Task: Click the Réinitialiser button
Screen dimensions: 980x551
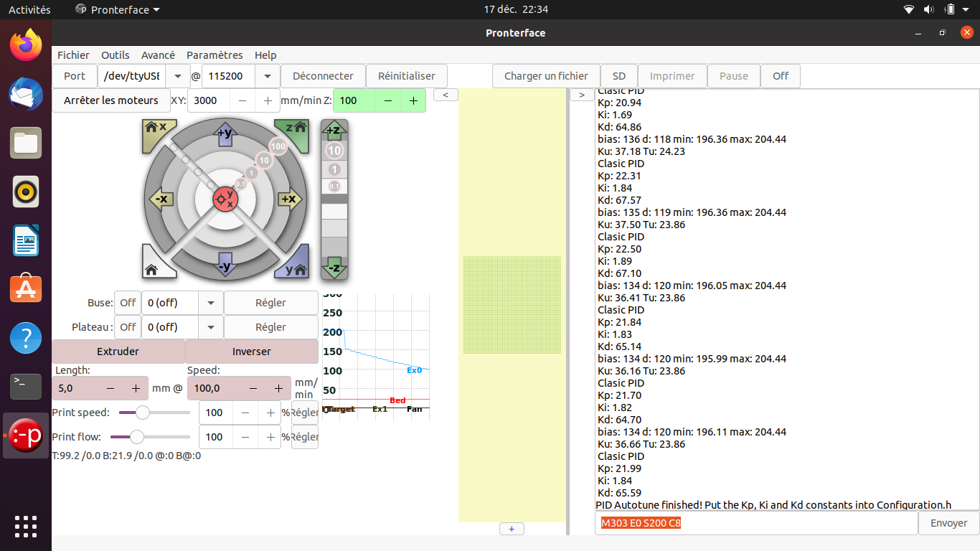Action: [x=407, y=76]
